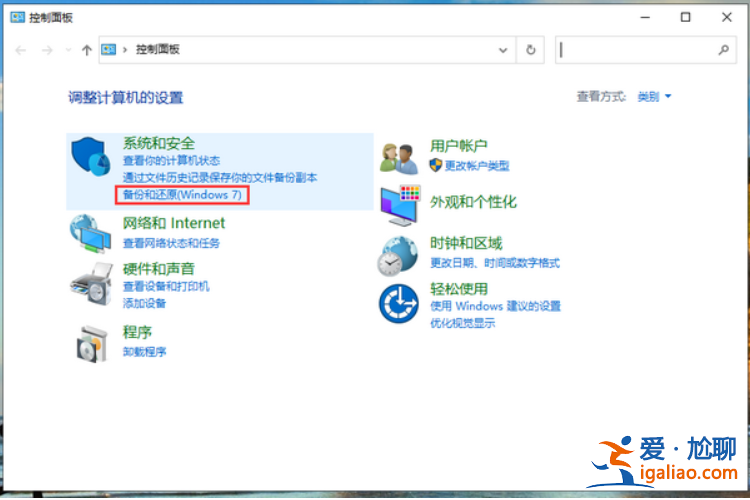Click the 更改帐户类型 link
This screenshot has width=750, height=500.
pos(477,166)
